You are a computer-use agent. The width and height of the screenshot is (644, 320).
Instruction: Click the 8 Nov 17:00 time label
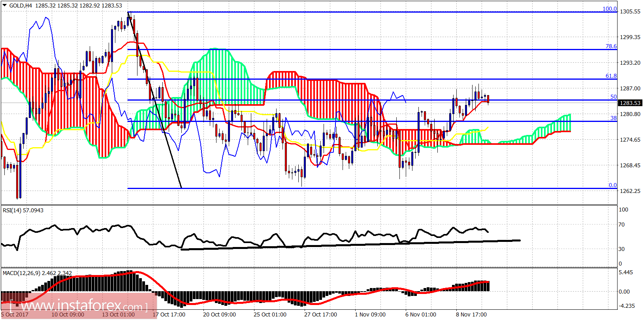[x=471, y=314]
